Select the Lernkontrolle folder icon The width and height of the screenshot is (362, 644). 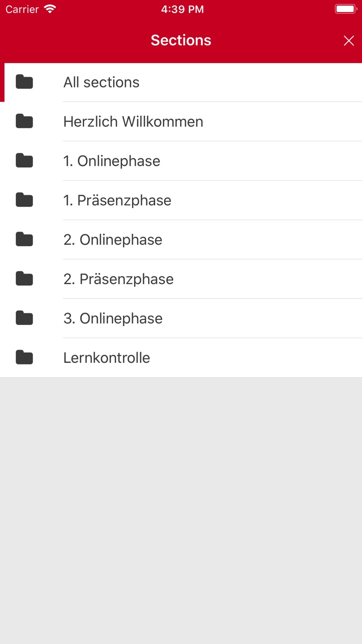pyautogui.click(x=24, y=357)
